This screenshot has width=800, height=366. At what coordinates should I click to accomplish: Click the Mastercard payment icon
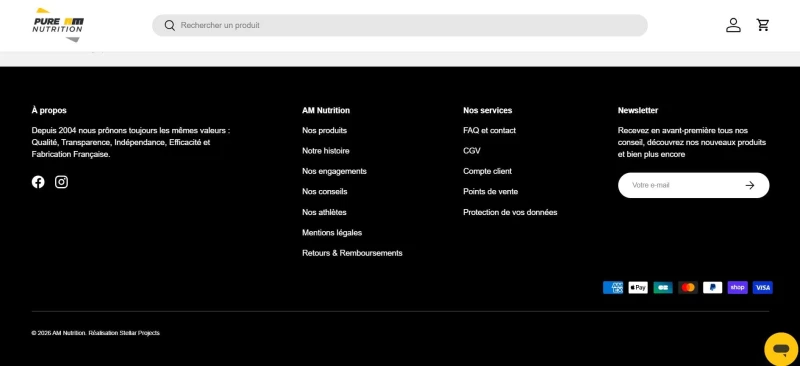point(688,287)
